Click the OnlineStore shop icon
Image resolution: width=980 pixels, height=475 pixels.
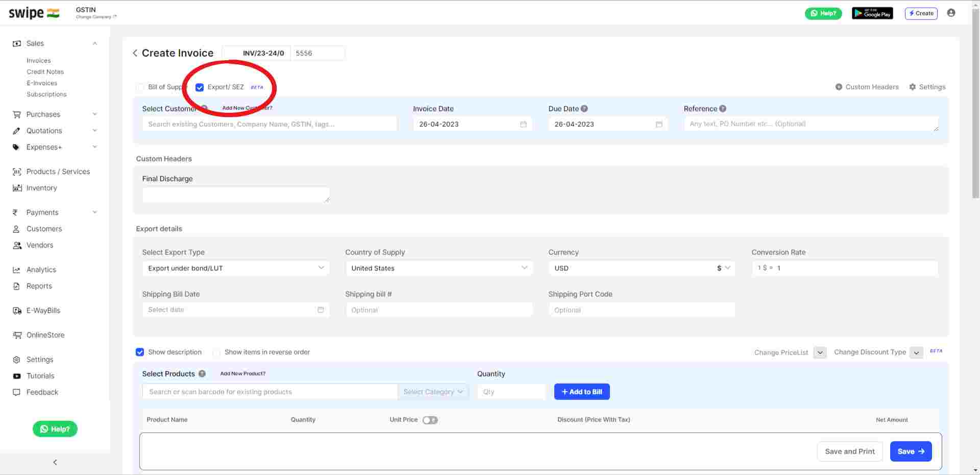(x=17, y=335)
